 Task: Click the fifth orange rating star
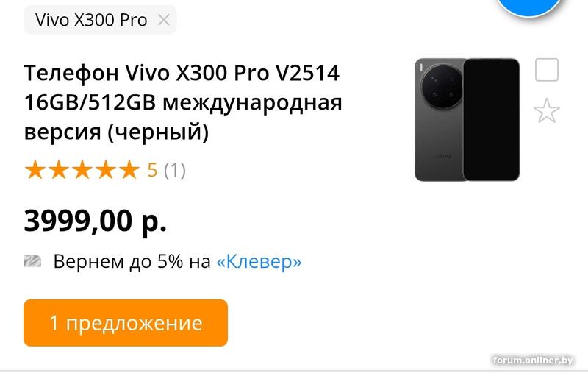pos(129,169)
